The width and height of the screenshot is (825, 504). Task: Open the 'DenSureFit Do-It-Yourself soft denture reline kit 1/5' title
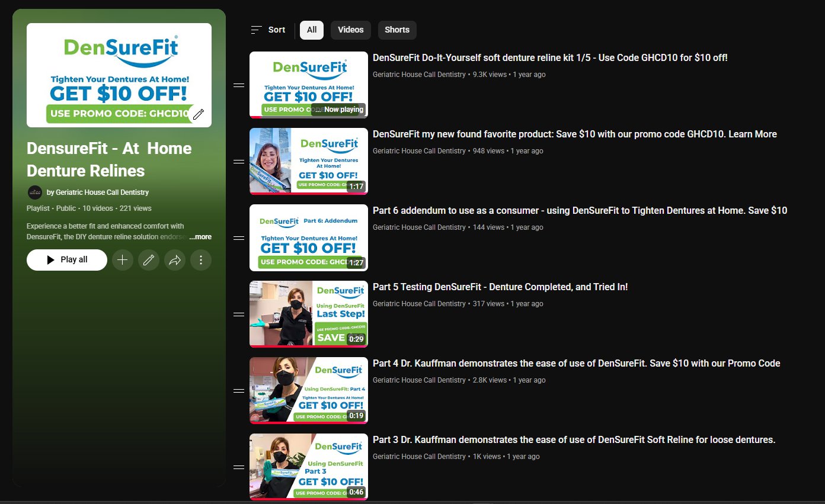tap(550, 58)
